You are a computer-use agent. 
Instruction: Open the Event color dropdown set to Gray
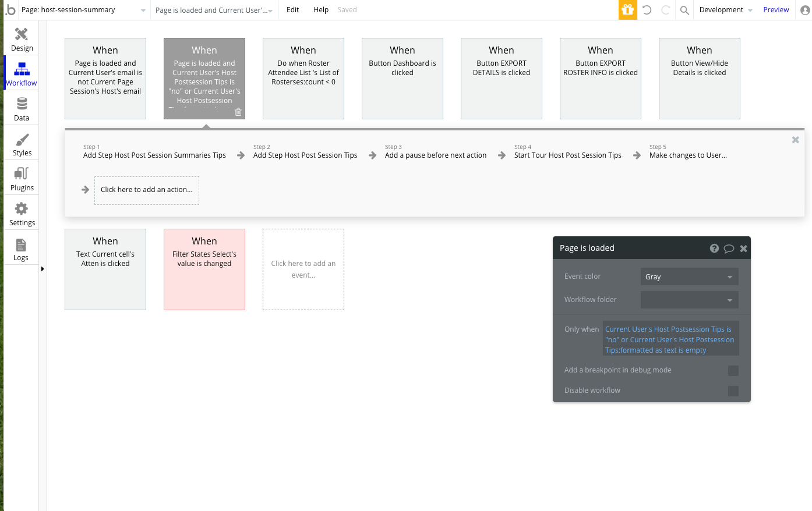point(689,276)
